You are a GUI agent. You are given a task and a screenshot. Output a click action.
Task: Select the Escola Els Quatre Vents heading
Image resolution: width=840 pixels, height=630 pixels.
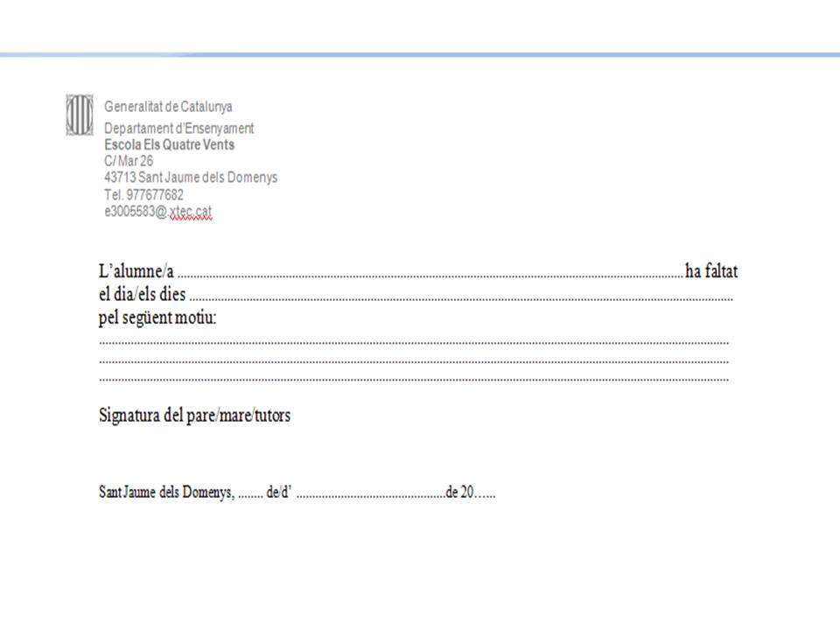pyautogui.click(x=169, y=144)
